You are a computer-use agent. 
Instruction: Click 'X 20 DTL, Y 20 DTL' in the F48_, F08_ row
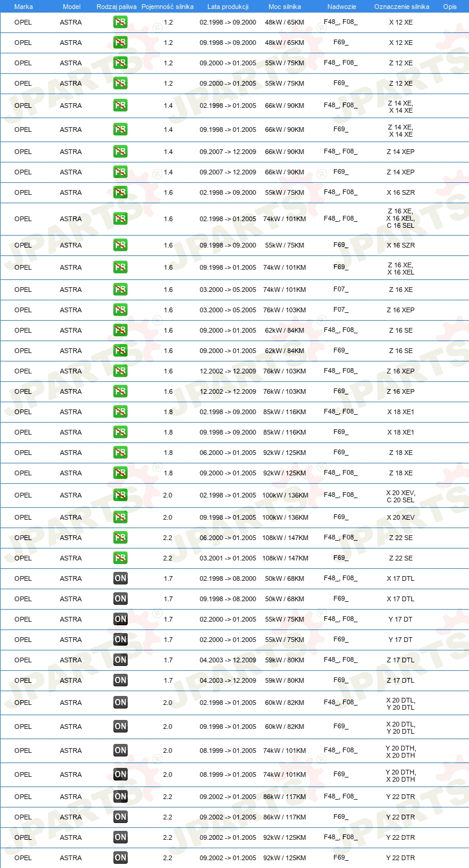(x=401, y=704)
